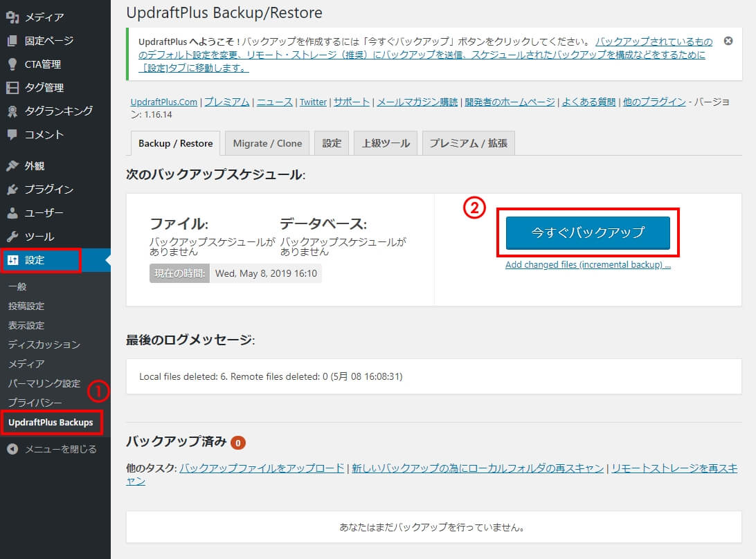Click the 設定 sliders icon
The width and height of the screenshot is (756, 559).
12,260
